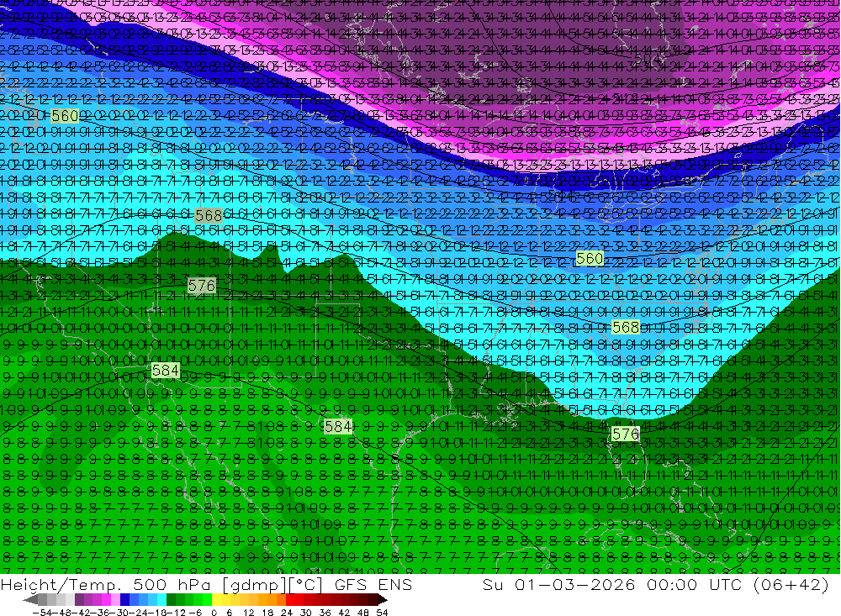
Task: Click the 'Su' weekday abbreviation
Action: [x=493, y=585]
